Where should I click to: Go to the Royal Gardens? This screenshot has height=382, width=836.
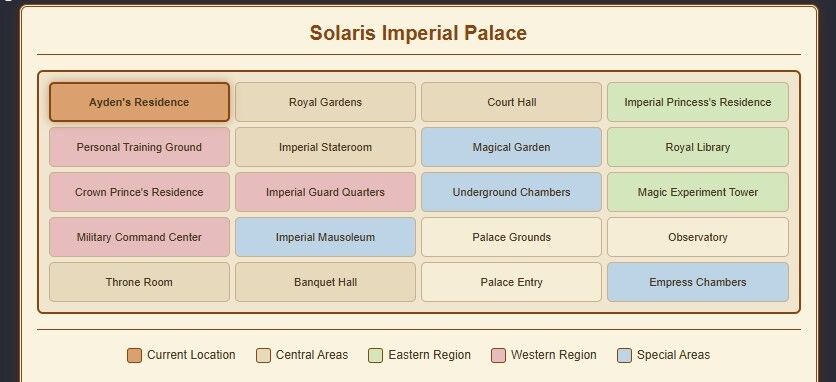click(x=325, y=102)
